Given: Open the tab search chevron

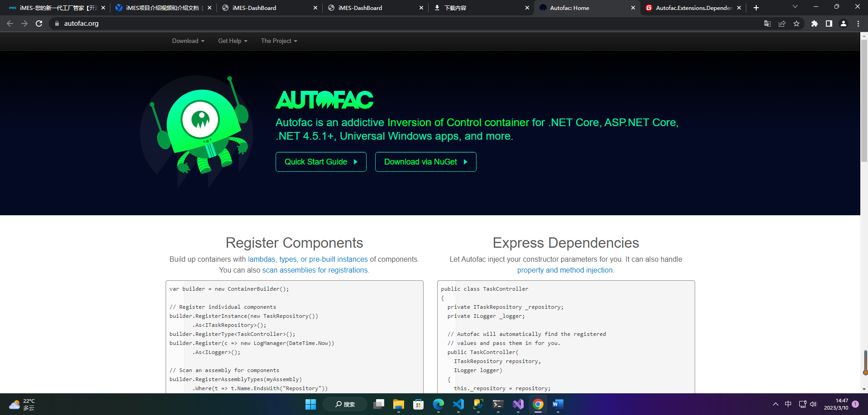Looking at the screenshot, I should pyautogui.click(x=795, y=7).
